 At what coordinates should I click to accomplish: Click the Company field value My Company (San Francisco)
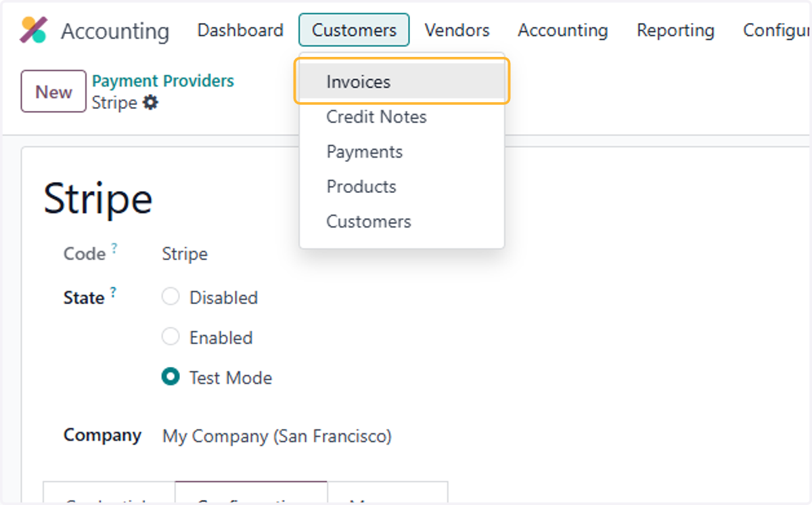[x=277, y=436]
